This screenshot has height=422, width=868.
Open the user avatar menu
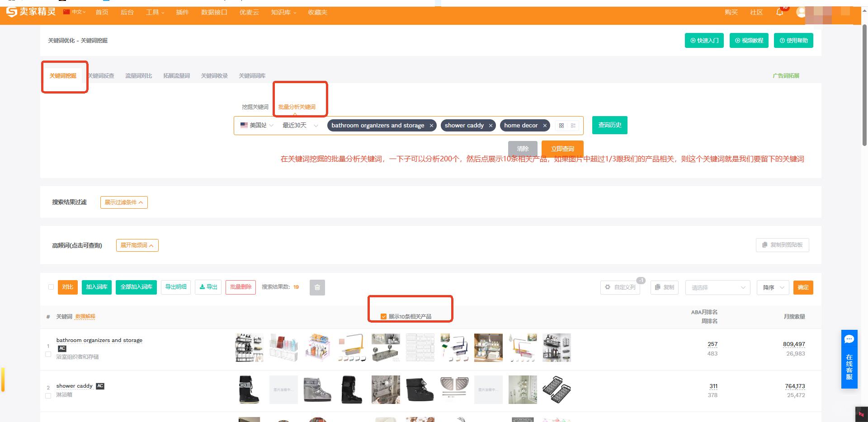[x=801, y=12]
